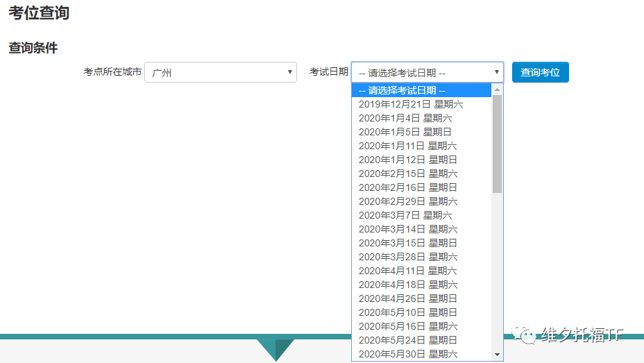Viewport: 644px width, 363px height.
Task: Collapse the 考试日期 dropdown field
Action: (x=427, y=72)
